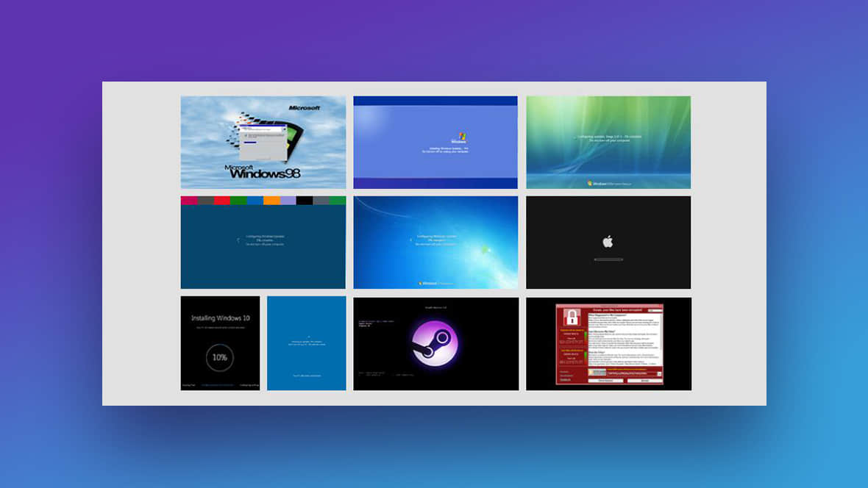Choose the black color swatch
This screenshot has height=488, width=868.
(x=305, y=201)
